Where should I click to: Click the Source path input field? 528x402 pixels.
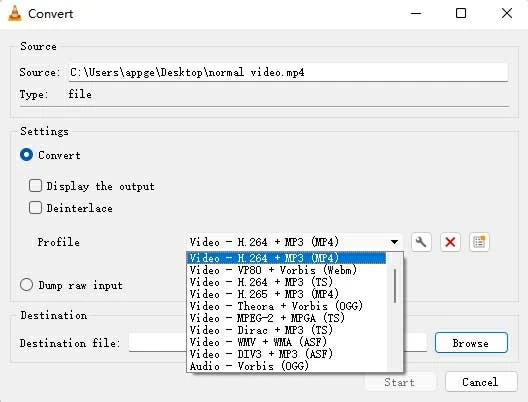pyautogui.click(x=288, y=72)
